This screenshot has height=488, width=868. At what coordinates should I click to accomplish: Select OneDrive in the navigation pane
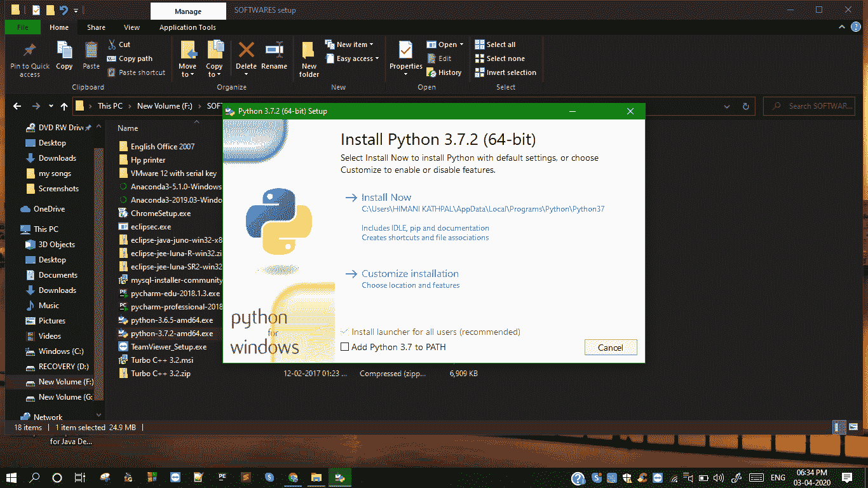coord(49,209)
